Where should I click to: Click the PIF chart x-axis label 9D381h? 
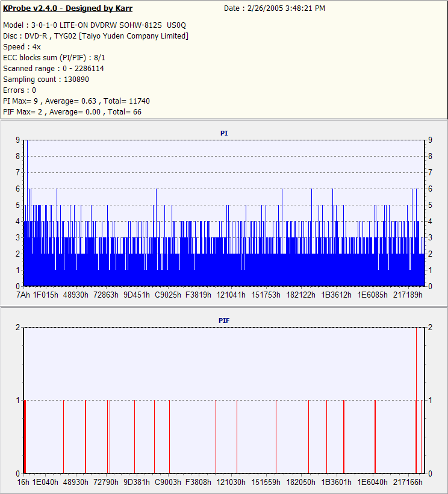pyautogui.click(x=137, y=483)
